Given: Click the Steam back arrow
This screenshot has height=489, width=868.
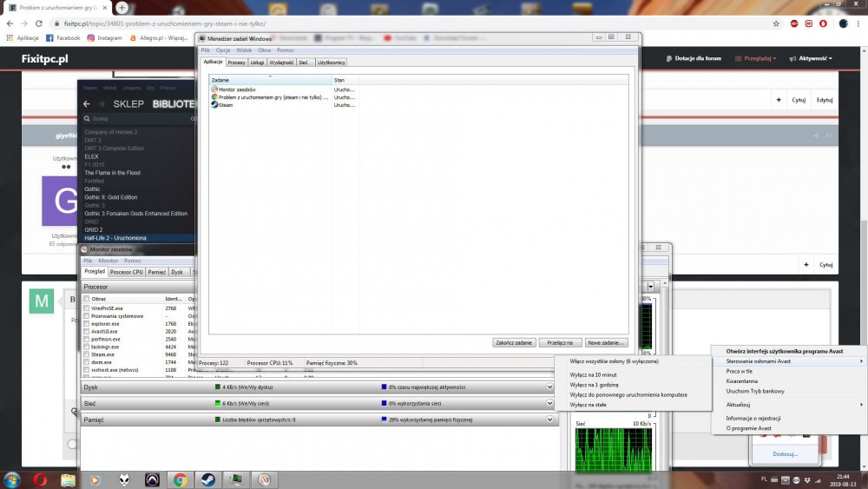Looking at the screenshot, I should pos(87,104).
